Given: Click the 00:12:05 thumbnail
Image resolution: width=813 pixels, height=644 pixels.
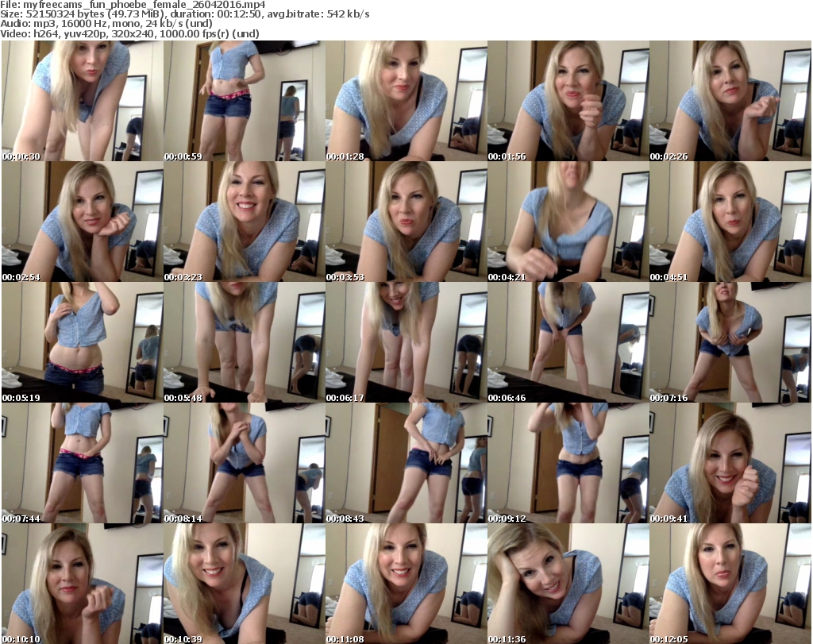Looking at the screenshot, I should (730, 584).
